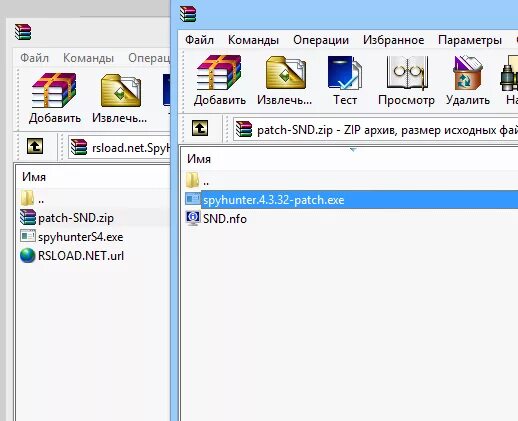Click the Просмотр toolbar icon
The image size is (518, 421).
click(x=406, y=73)
